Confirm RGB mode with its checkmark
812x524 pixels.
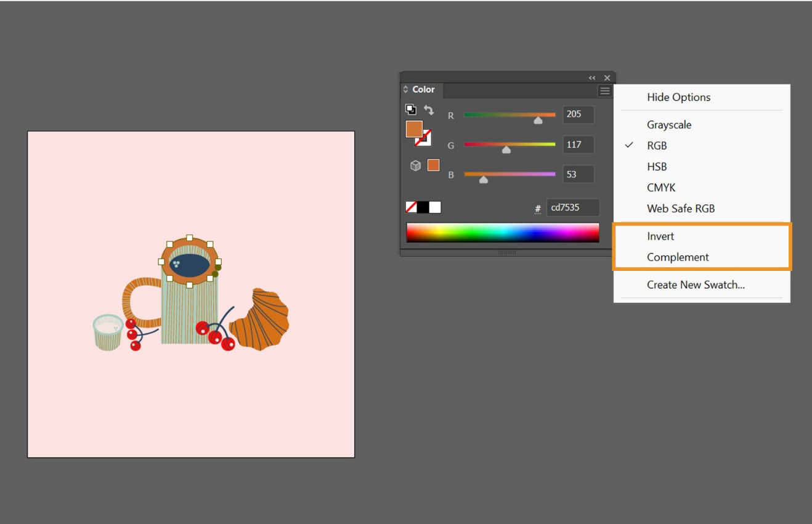tap(630, 146)
